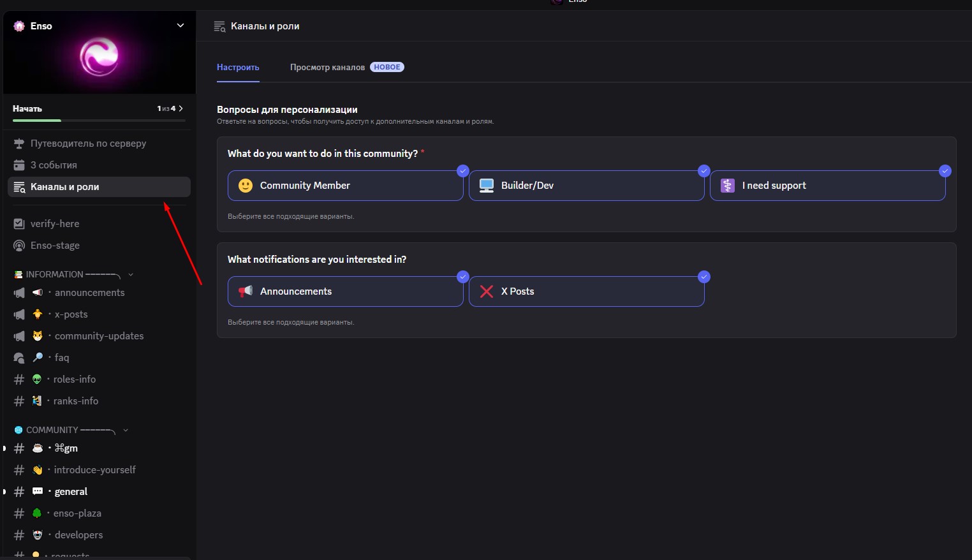This screenshot has width=972, height=560.
Task: Click the Enso server logo banner
Action: click(x=99, y=57)
